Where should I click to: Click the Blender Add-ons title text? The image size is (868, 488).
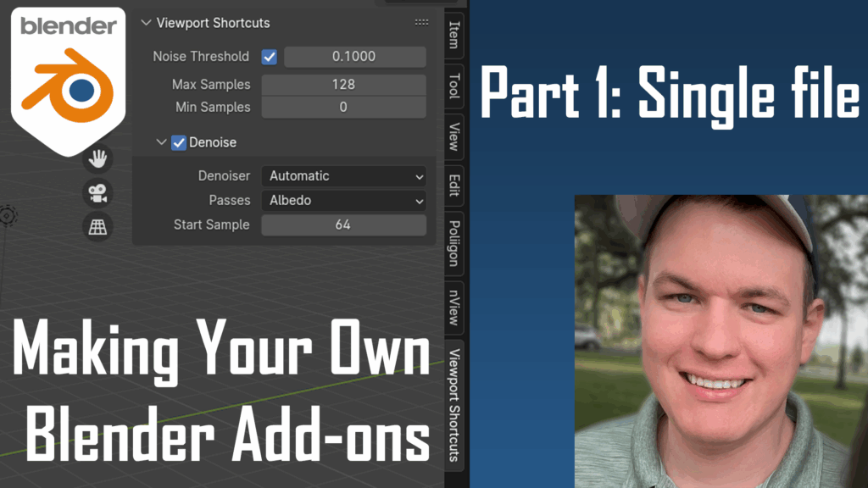(228, 435)
